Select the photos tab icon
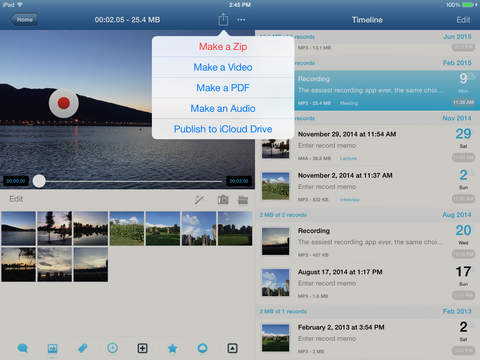Image resolution: width=480 pixels, height=360 pixels. [x=52, y=348]
